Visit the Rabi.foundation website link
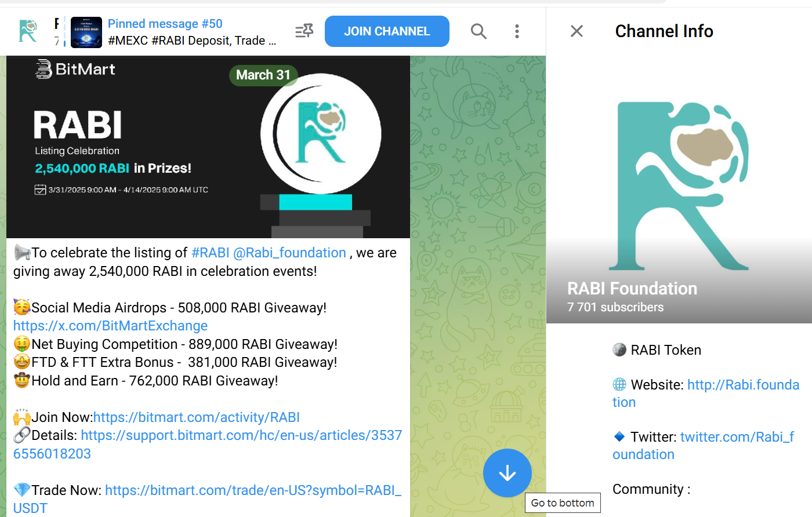 706,394
